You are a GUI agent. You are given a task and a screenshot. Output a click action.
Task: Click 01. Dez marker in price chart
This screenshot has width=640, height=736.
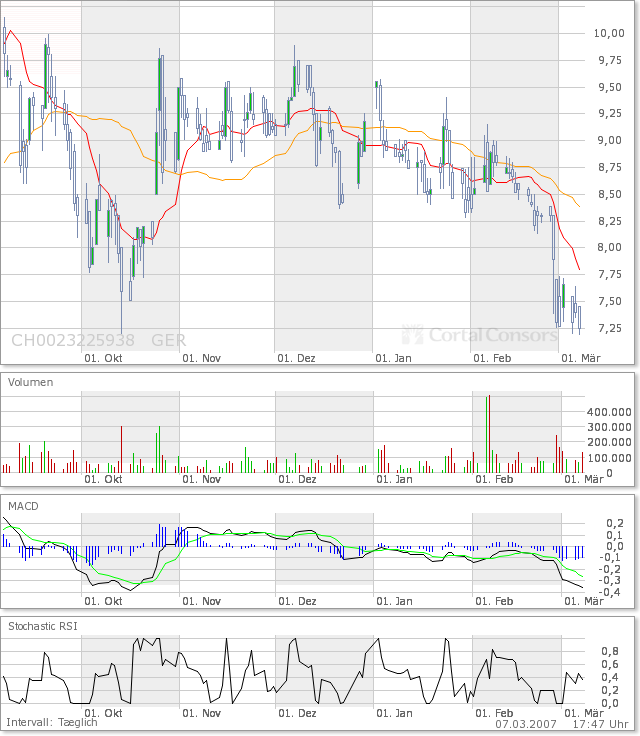click(297, 357)
